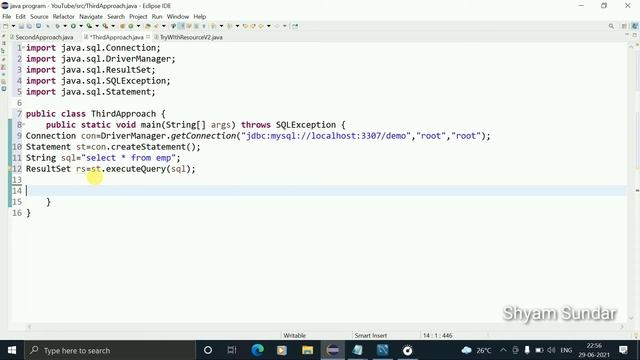640x360 pixels.
Task: Click the 'createStatement' call in line 10
Action: 148,147
